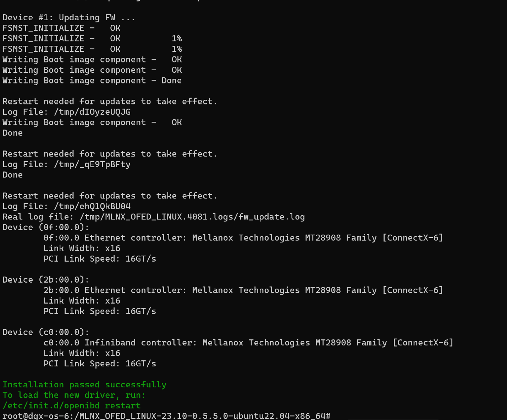The image size is (507, 420).
Task: Click the /tmp/dIOyzeUQJG log file path
Action: coord(92,112)
